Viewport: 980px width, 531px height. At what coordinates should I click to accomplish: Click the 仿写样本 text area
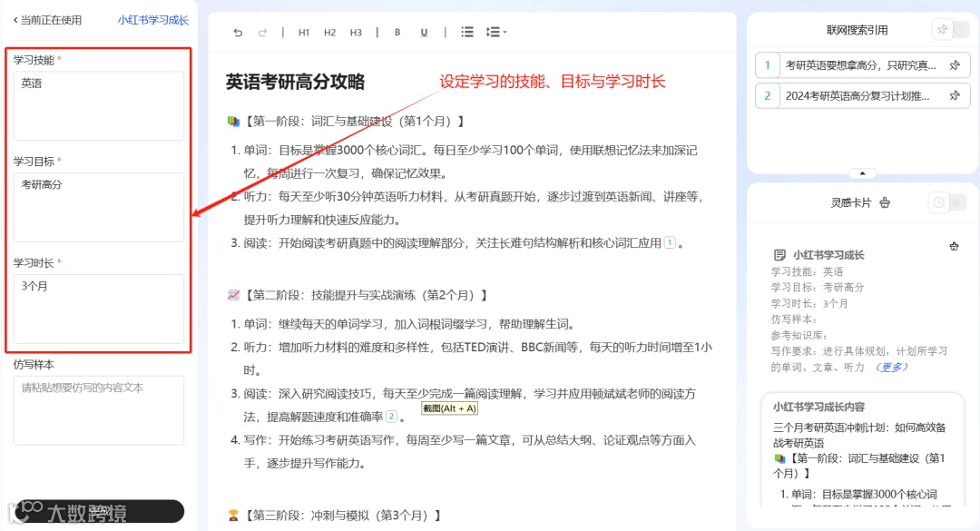tap(99, 410)
